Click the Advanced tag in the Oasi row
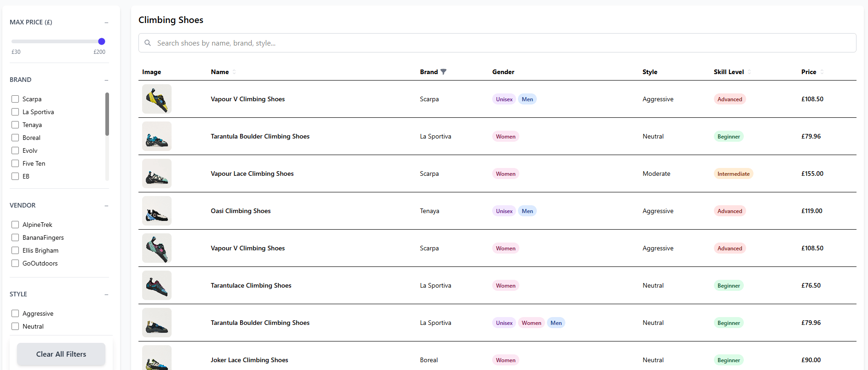The height and width of the screenshot is (370, 868). coord(730,211)
